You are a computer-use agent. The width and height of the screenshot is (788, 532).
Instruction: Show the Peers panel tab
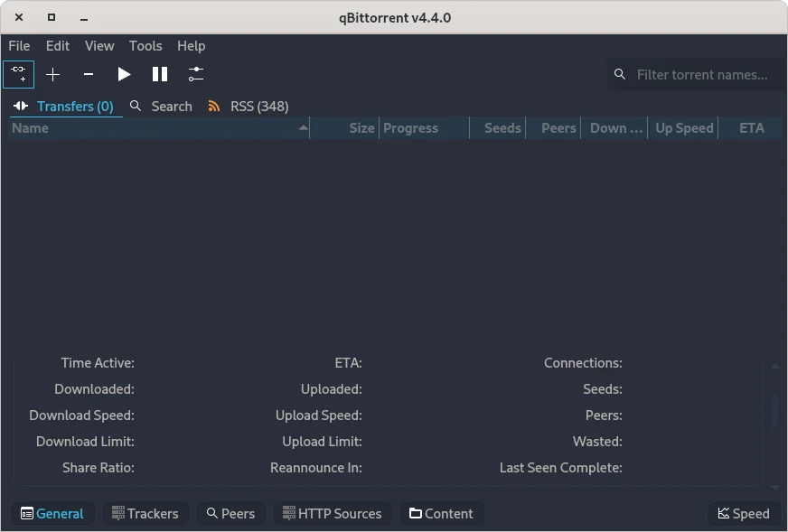click(x=230, y=513)
